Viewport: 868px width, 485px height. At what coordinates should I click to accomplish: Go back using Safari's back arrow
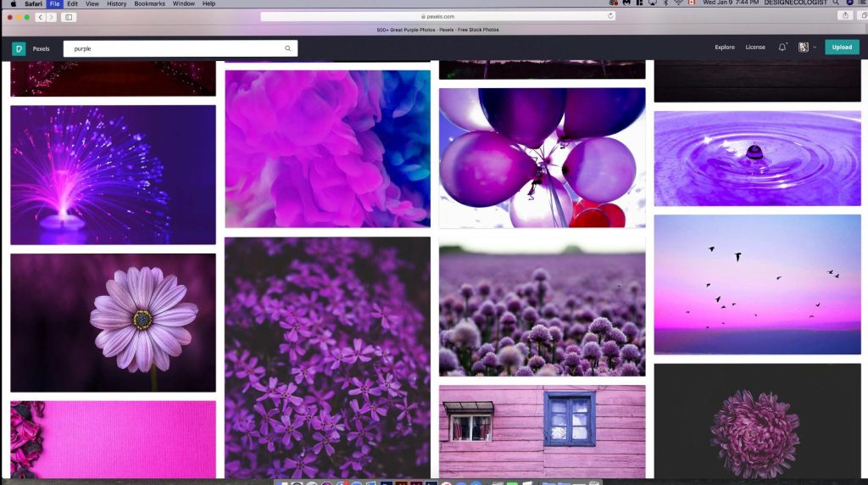click(x=40, y=17)
